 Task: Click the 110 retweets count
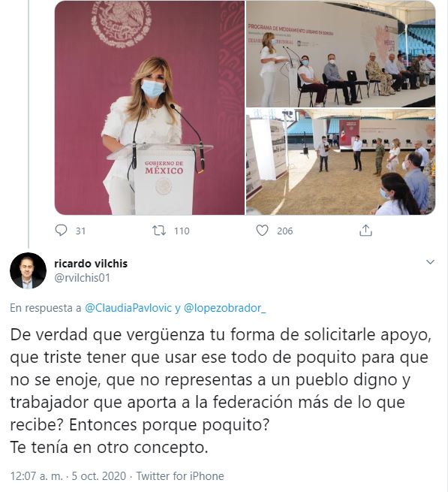[x=182, y=231]
